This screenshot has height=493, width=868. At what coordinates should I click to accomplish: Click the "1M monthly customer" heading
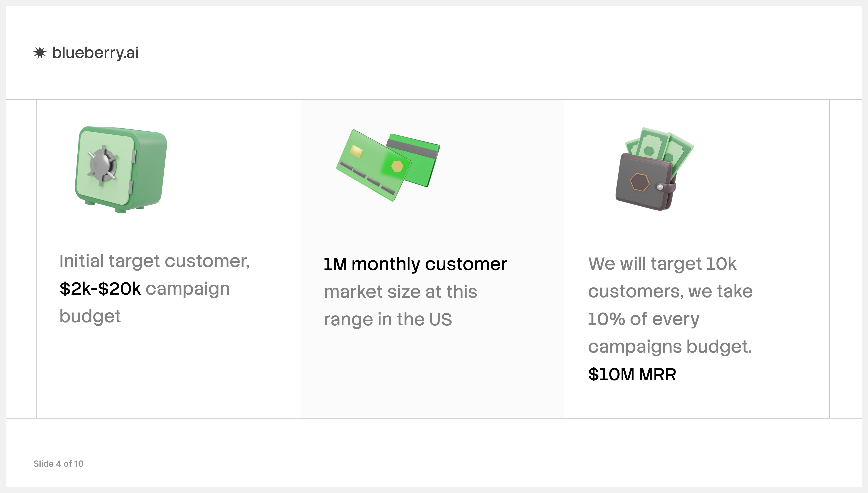click(415, 264)
